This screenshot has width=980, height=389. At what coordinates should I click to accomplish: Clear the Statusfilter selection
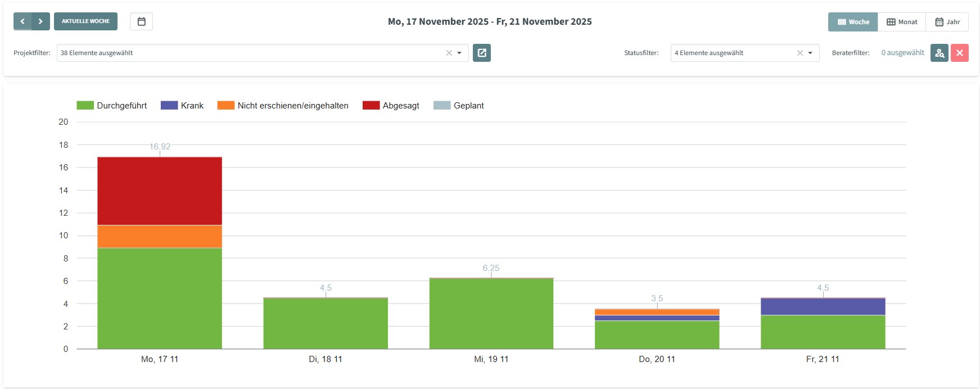(800, 53)
